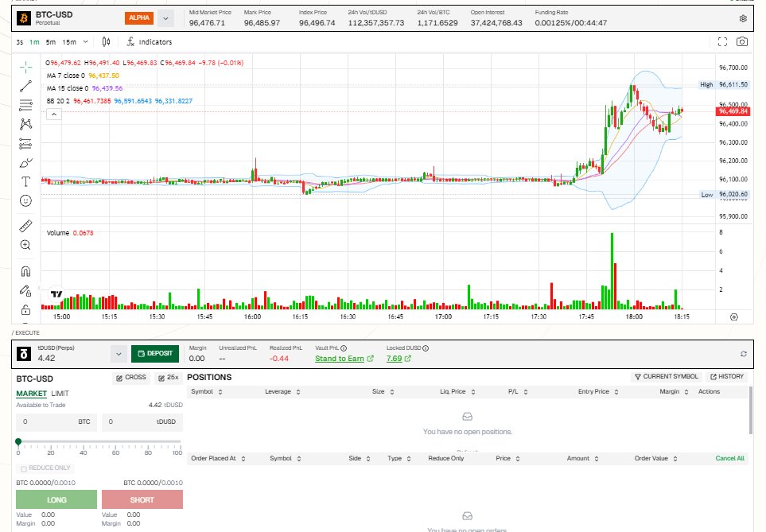Select the Text annotation tool
Viewport: 766px width, 532px height.
click(26, 182)
